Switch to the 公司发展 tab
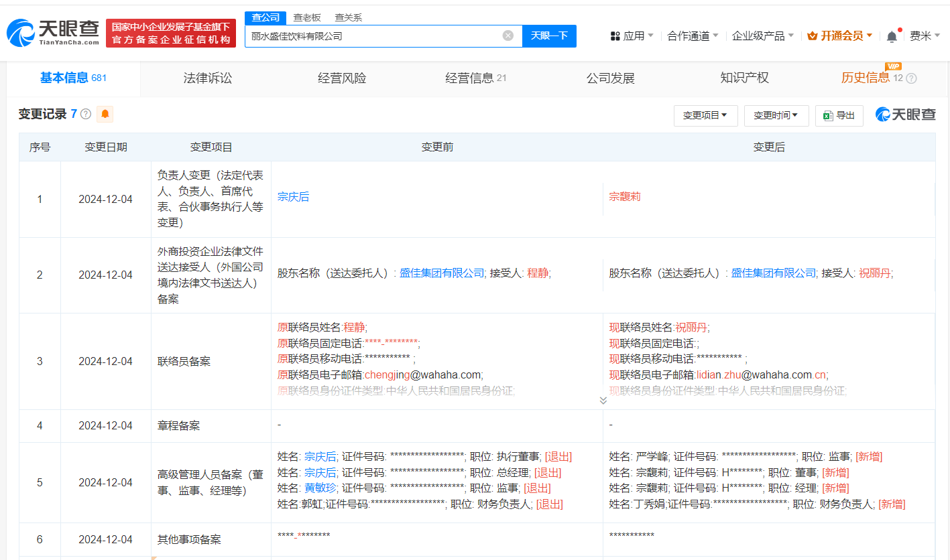Image resolution: width=950 pixels, height=560 pixels. pyautogui.click(x=610, y=78)
